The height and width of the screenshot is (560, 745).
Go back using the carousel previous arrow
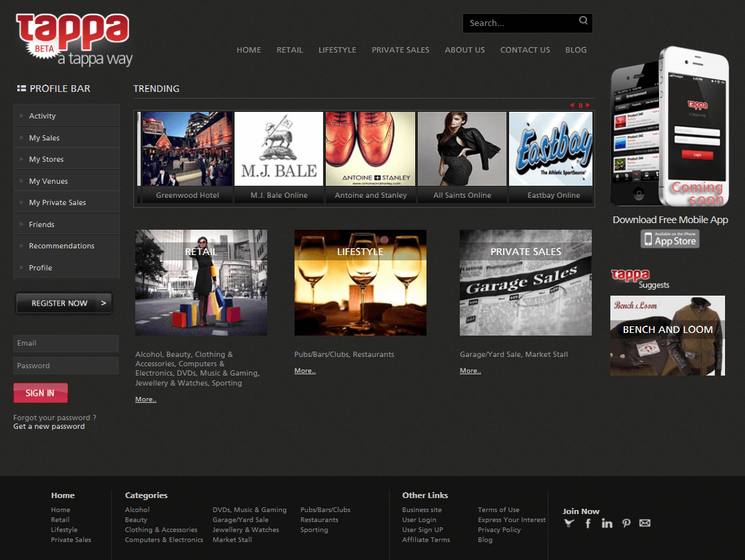coord(572,105)
